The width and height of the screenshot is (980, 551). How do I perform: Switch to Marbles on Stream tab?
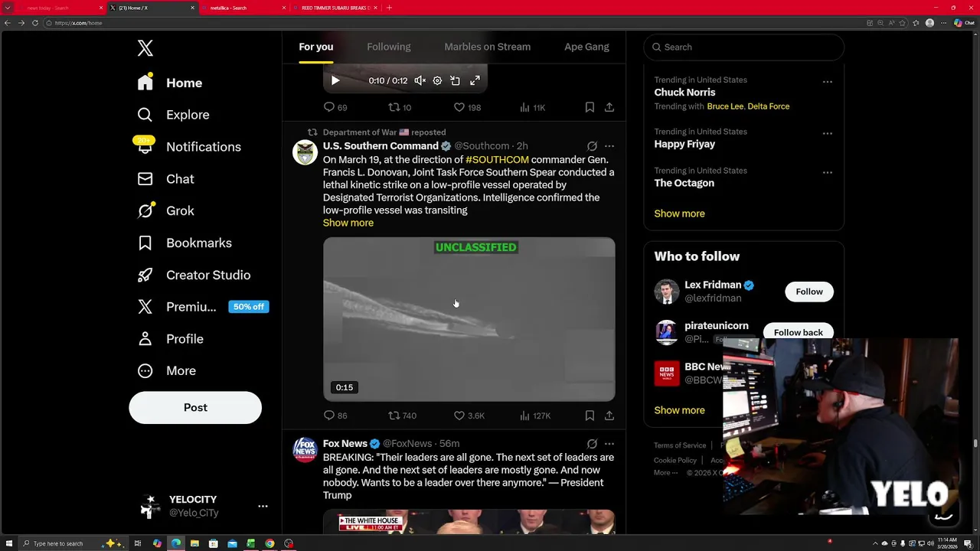pyautogui.click(x=488, y=47)
